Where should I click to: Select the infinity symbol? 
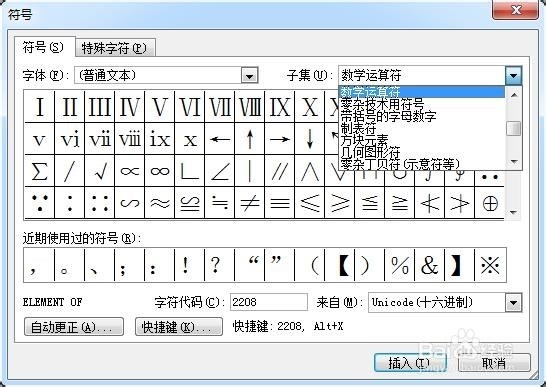tap(159, 171)
